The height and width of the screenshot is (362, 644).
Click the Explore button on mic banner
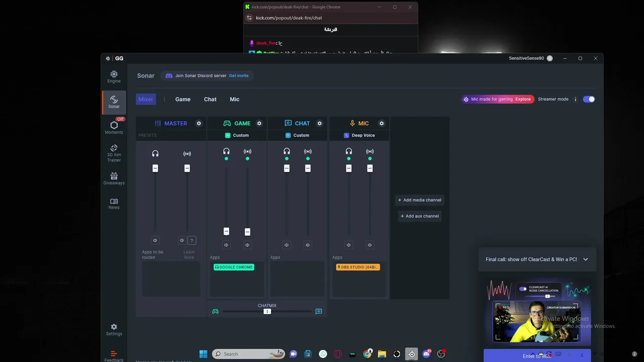[523, 99]
